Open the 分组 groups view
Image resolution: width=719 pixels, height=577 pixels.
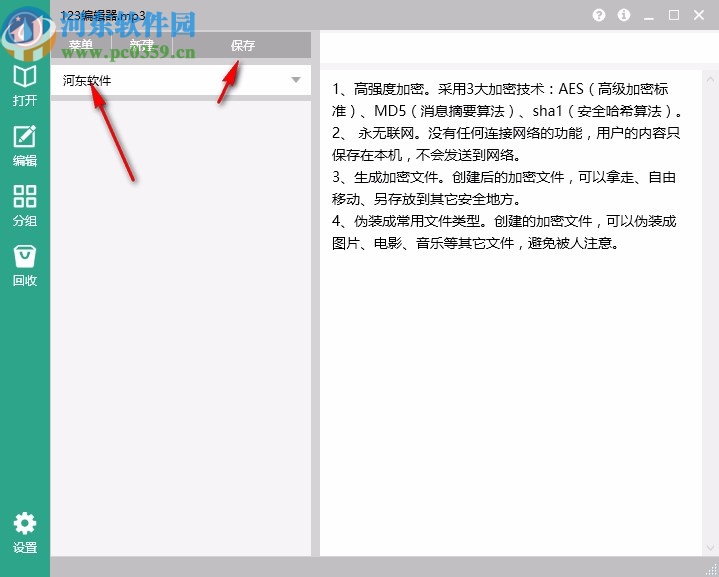[25, 206]
